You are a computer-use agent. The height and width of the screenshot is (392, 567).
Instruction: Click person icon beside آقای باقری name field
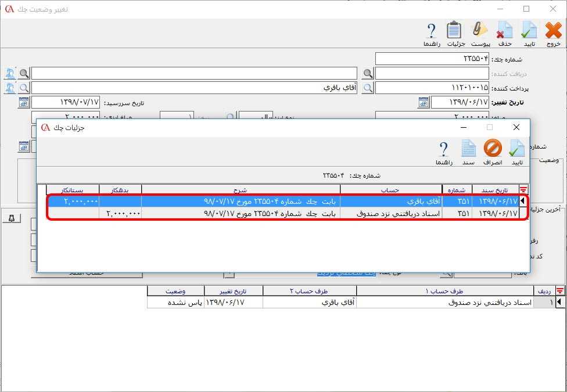click(10, 88)
